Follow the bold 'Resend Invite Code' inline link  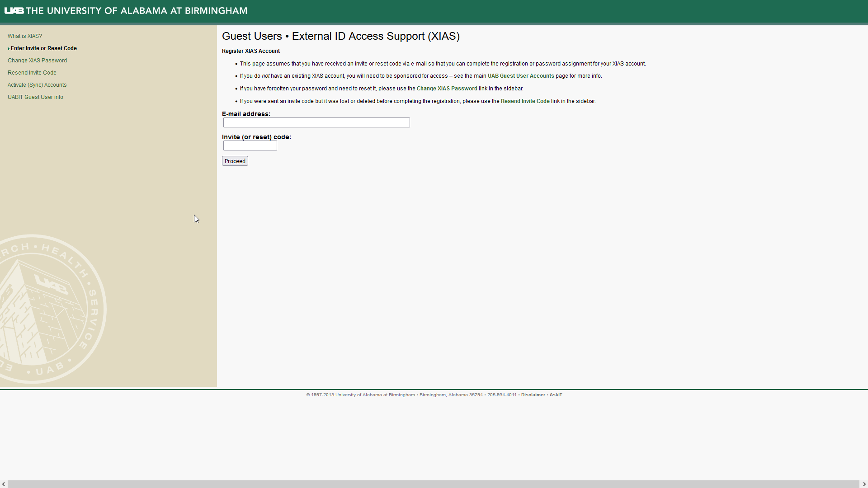tap(525, 101)
